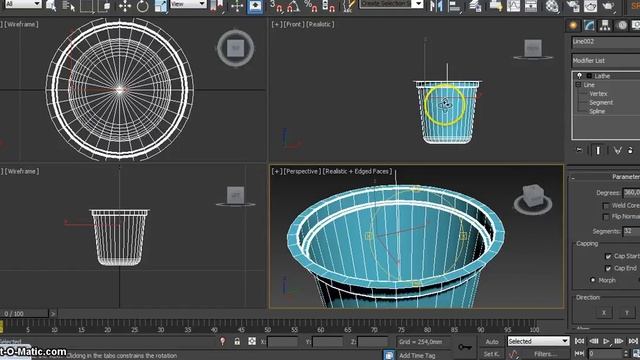Image resolution: width=640 pixels, height=360 pixels.
Task: Open Key Filters button
Action: [545, 354]
